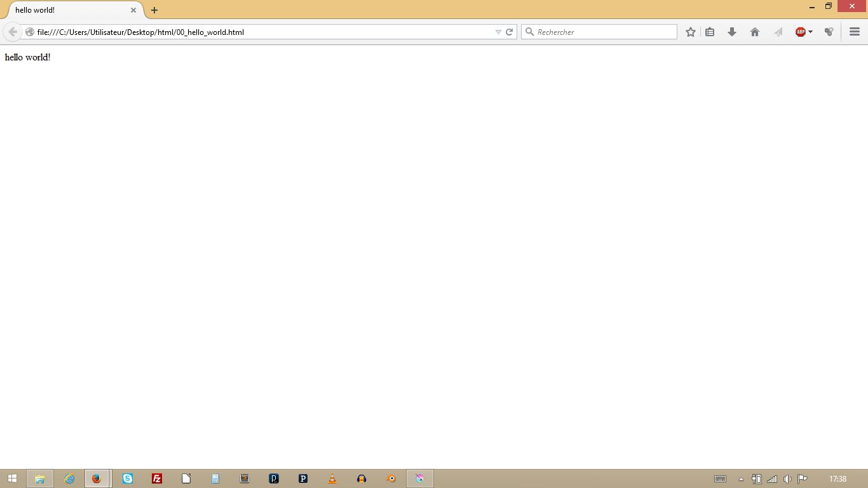868x488 pixels.
Task: Open the Firefox hamburger menu
Action: click(855, 32)
